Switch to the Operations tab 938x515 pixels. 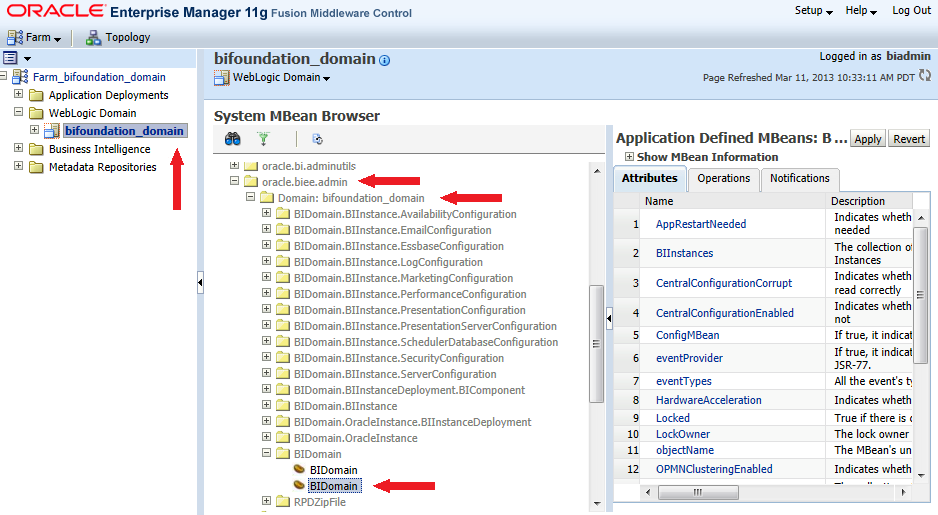tap(723, 178)
